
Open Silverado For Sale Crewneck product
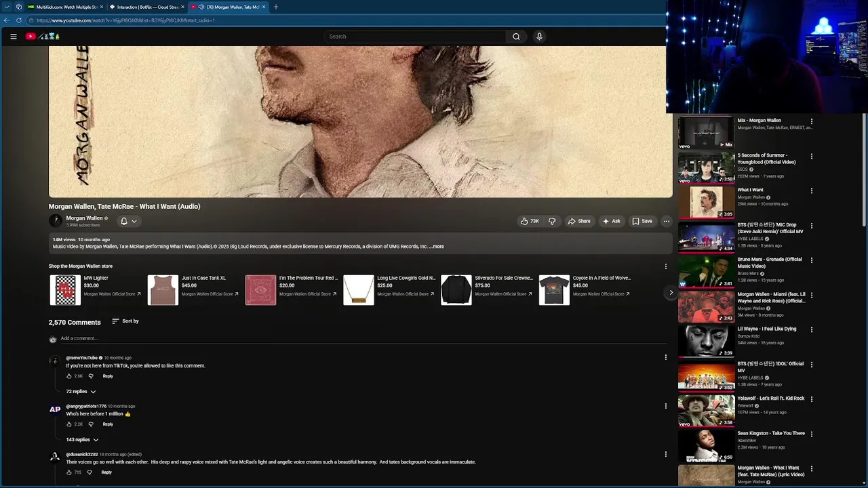488,290
